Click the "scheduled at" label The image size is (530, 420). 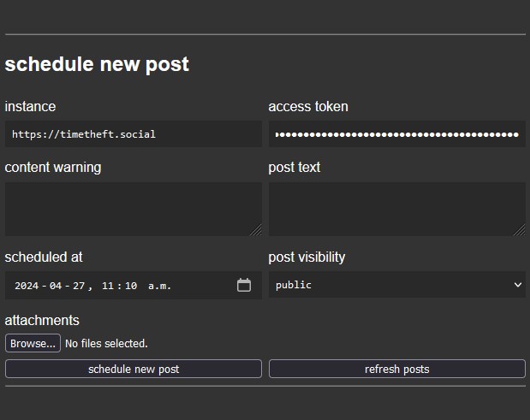[x=44, y=257]
